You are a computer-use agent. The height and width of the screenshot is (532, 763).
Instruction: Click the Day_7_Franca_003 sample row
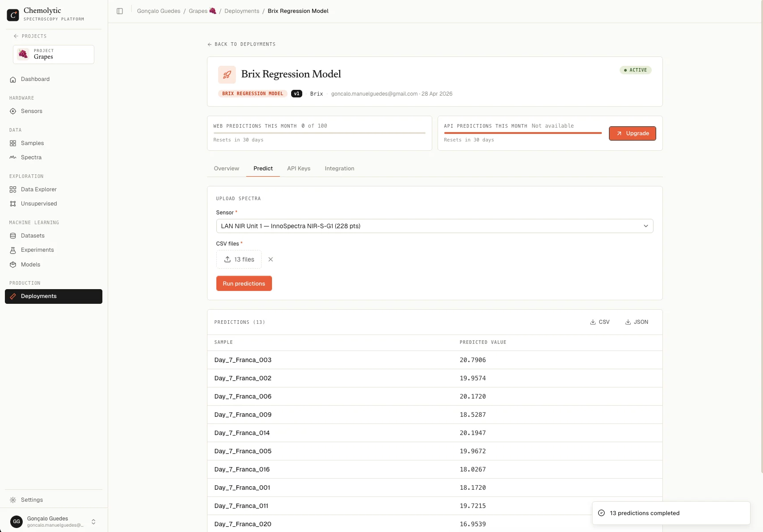click(434, 360)
